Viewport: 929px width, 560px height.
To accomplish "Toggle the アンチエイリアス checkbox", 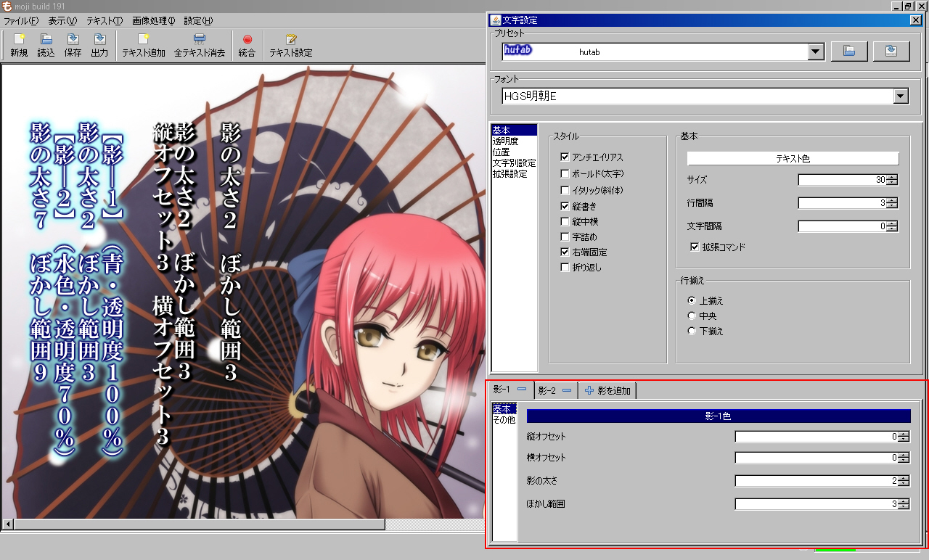I will [565, 157].
